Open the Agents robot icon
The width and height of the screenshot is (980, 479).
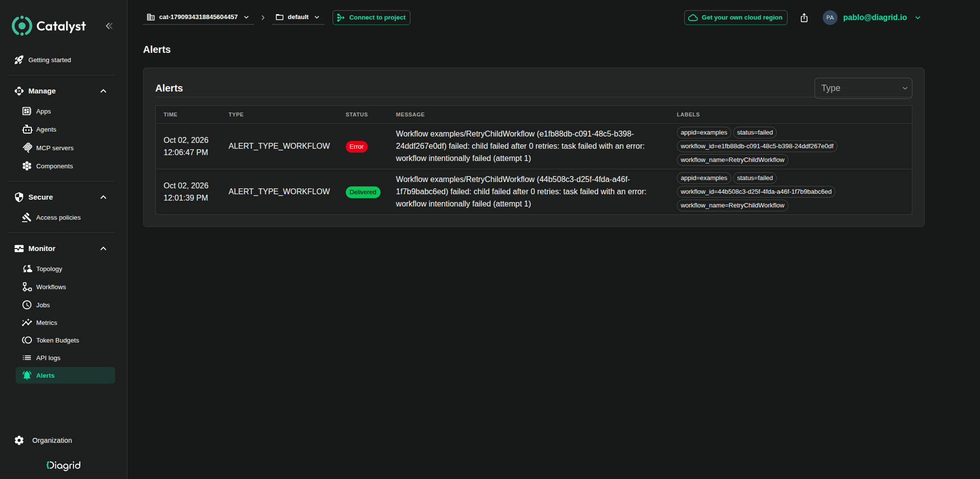pyautogui.click(x=27, y=129)
